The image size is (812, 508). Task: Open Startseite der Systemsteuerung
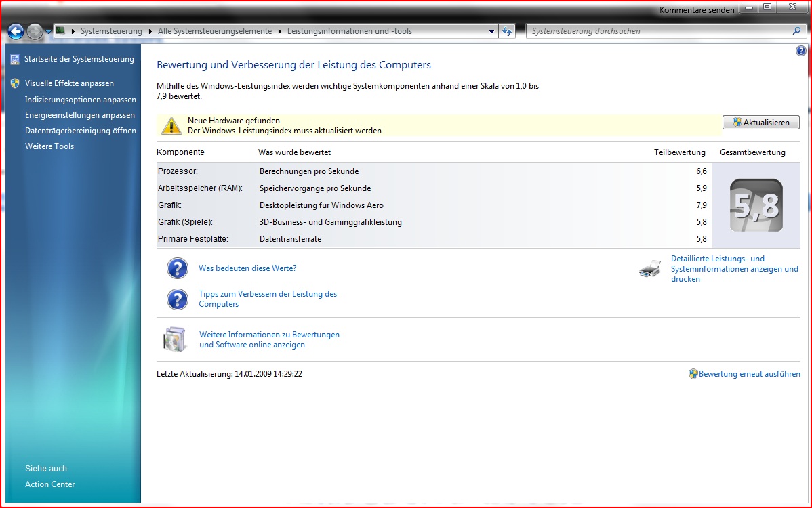tap(79, 59)
